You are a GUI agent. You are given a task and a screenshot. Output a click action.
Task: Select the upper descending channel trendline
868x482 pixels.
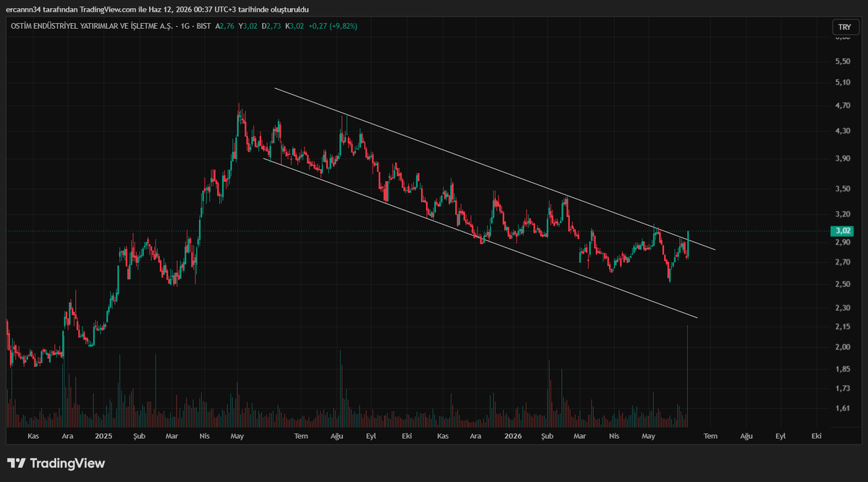495,168
